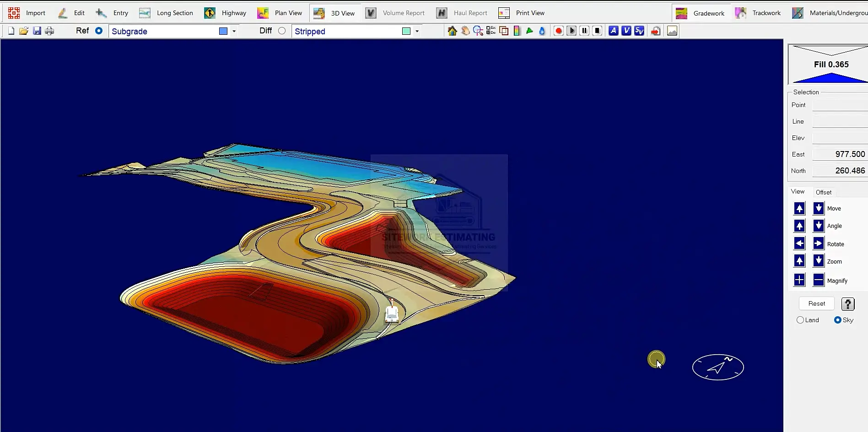Switch view mode to Land
This screenshot has height=432, width=868.
800,320
